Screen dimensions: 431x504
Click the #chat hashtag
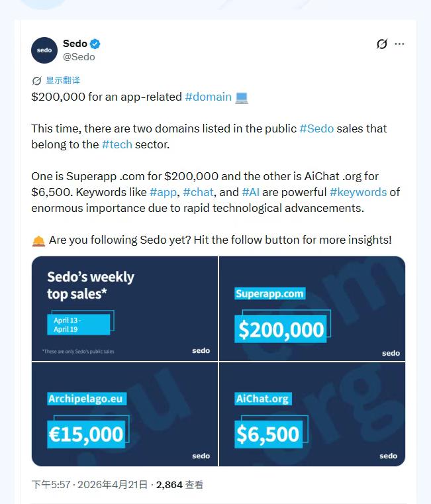pyautogui.click(x=198, y=192)
